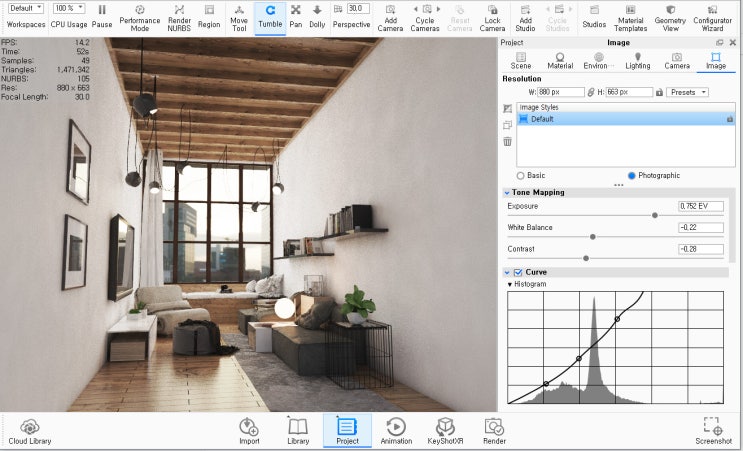This screenshot has width=743, height=451.
Task: Open the Geometry View
Action: tap(670, 18)
